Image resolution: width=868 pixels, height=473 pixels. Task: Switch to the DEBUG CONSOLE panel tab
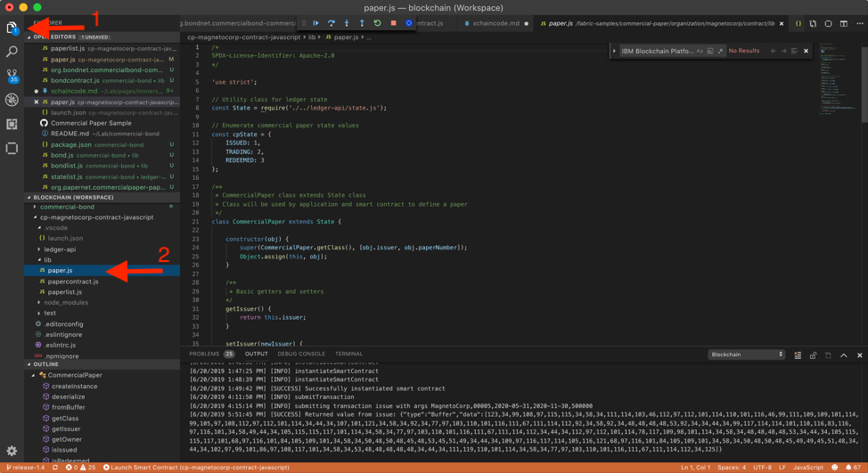[301, 354]
